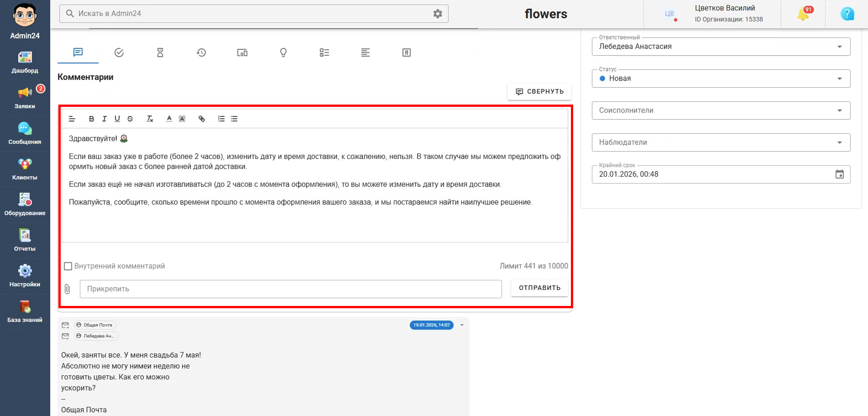Tick the 'Внутренний комментарий' checkbox

pyautogui.click(x=68, y=266)
